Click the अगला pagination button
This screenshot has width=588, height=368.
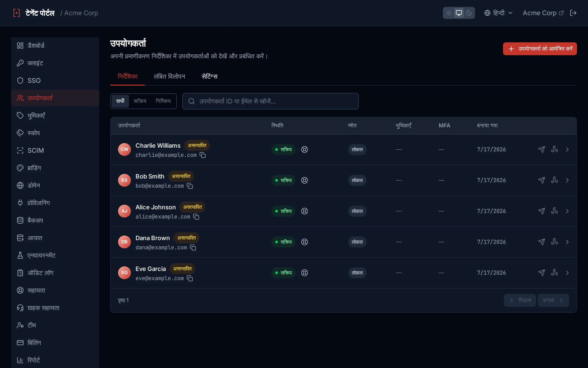[x=553, y=300]
